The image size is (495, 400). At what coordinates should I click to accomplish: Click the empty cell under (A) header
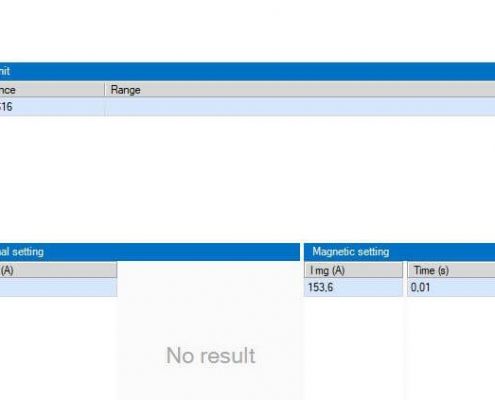point(58,287)
